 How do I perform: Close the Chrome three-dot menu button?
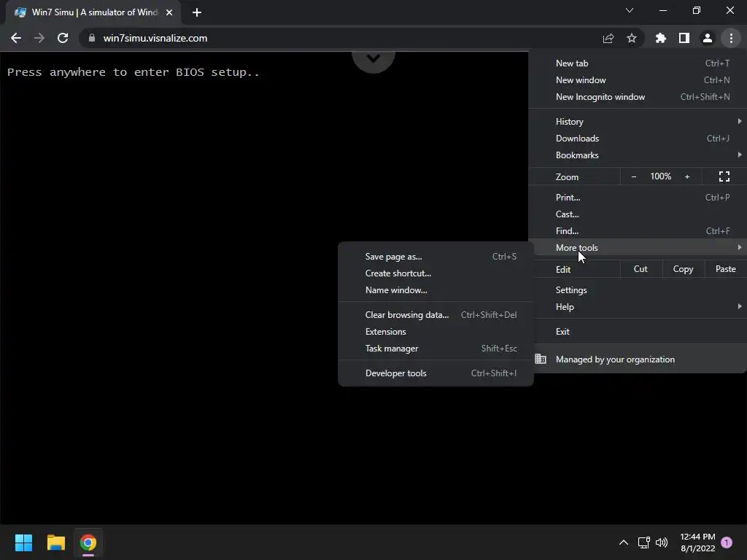[731, 38]
